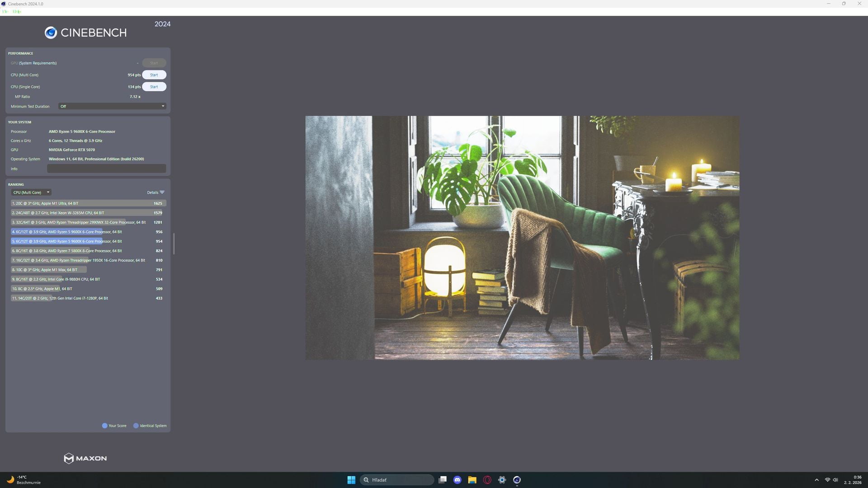
Task: Open the Minimum Test Duration dropdown
Action: point(112,107)
